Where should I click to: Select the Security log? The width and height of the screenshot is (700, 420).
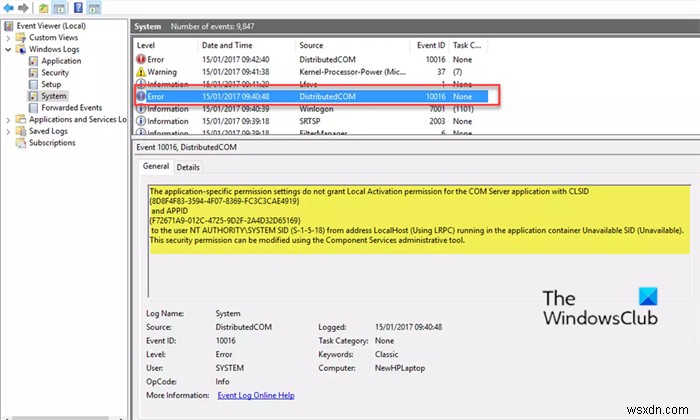click(55, 72)
